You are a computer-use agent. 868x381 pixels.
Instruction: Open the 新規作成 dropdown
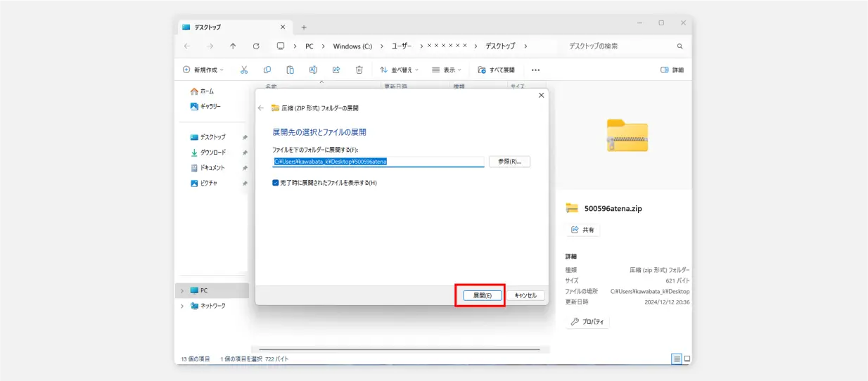(203, 70)
